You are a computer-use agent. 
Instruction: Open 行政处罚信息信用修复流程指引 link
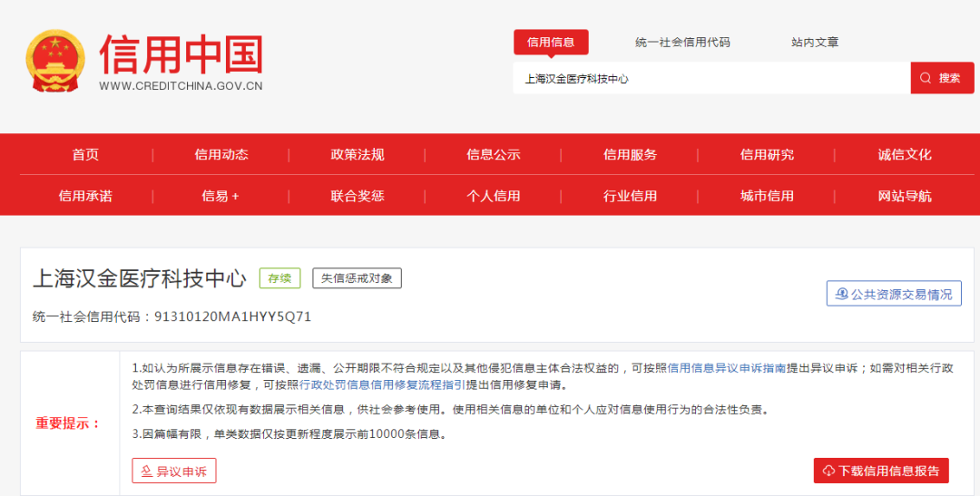point(382,384)
